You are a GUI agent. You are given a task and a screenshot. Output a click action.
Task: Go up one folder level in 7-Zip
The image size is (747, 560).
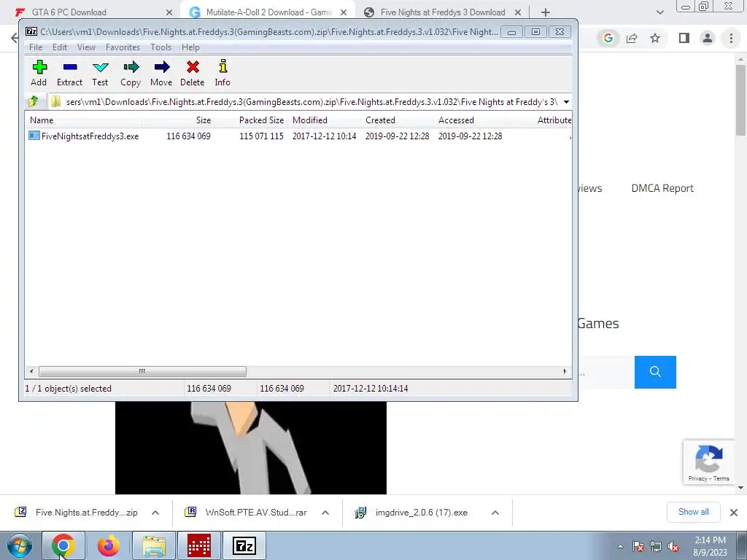coord(34,101)
